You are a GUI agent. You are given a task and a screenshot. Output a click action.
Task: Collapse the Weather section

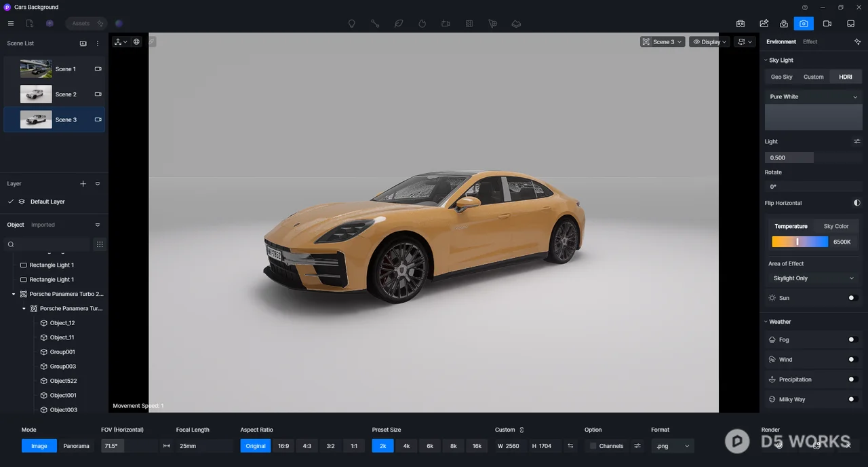766,322
